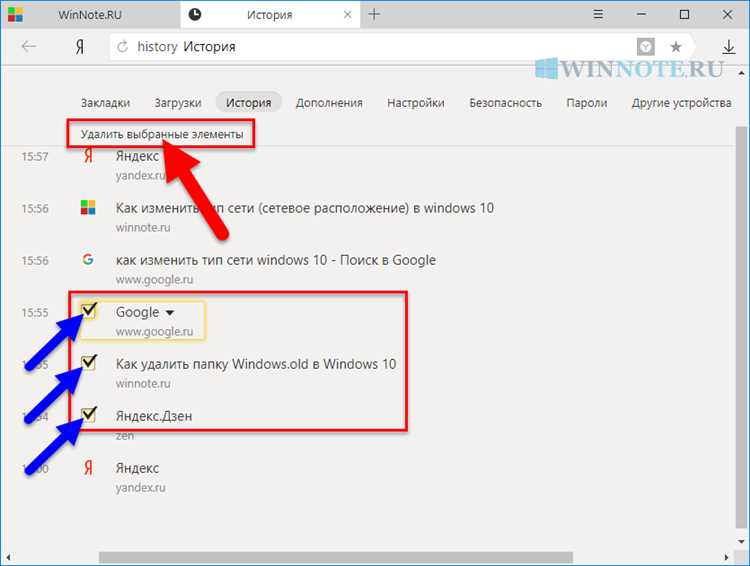Uncheck the Яндекс.Дзен entry checkbox
This screenshot has height=566, width=750.
tap(88, 413)
